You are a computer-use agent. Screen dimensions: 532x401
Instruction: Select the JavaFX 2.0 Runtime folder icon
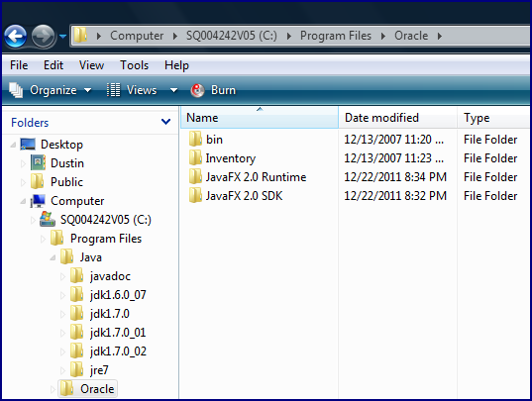coord(195,176)
